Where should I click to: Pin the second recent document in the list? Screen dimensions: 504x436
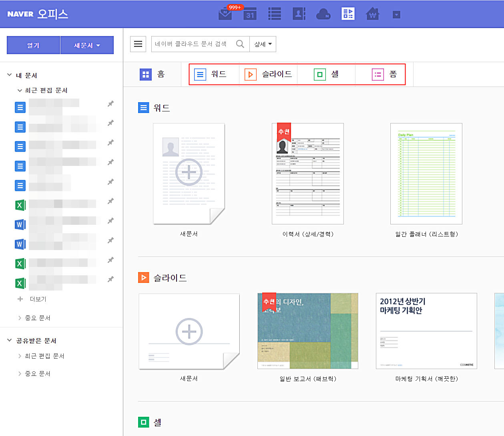pyautogui.click(x=110, y=123)
